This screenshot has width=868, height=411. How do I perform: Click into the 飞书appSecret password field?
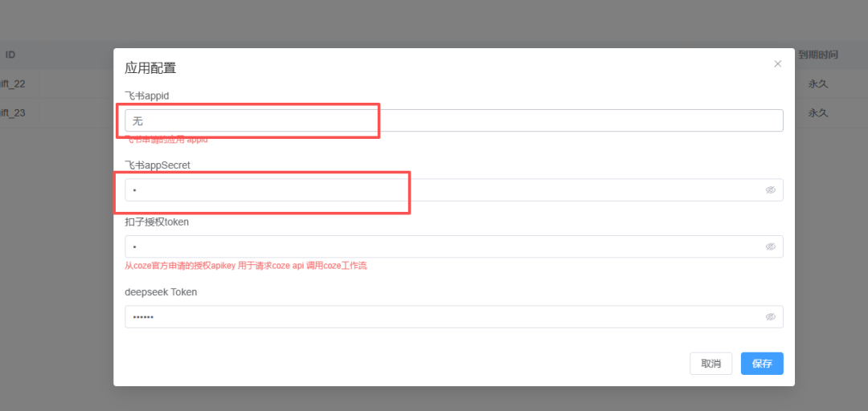454,189
